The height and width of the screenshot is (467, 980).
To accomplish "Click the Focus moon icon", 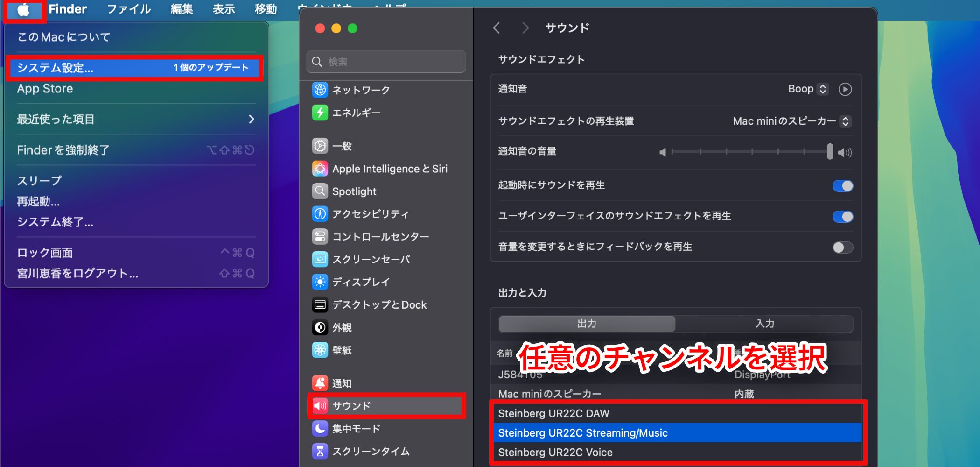I will [320, 428].
